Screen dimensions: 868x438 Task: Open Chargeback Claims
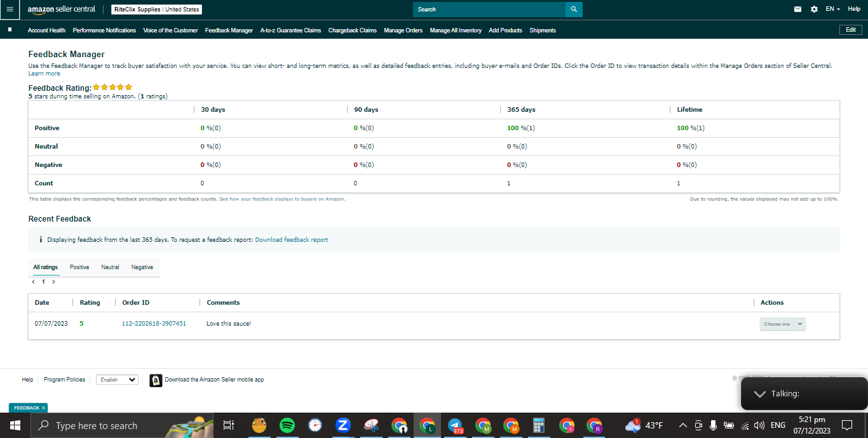[353, 30]
